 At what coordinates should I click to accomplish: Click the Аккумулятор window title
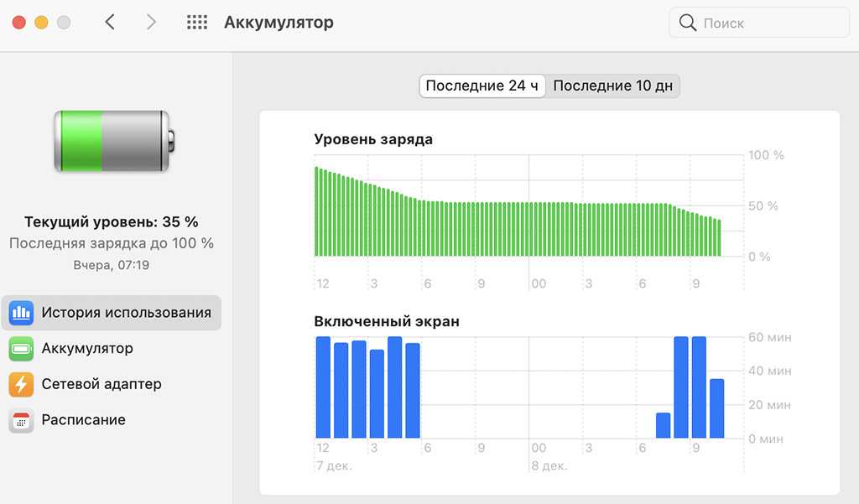(279, 23)
